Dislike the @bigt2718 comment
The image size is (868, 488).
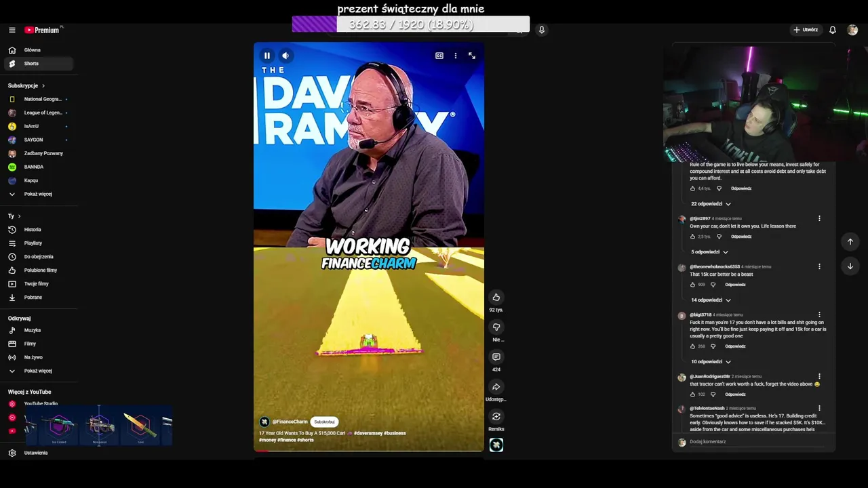click(x=713, y=346)
